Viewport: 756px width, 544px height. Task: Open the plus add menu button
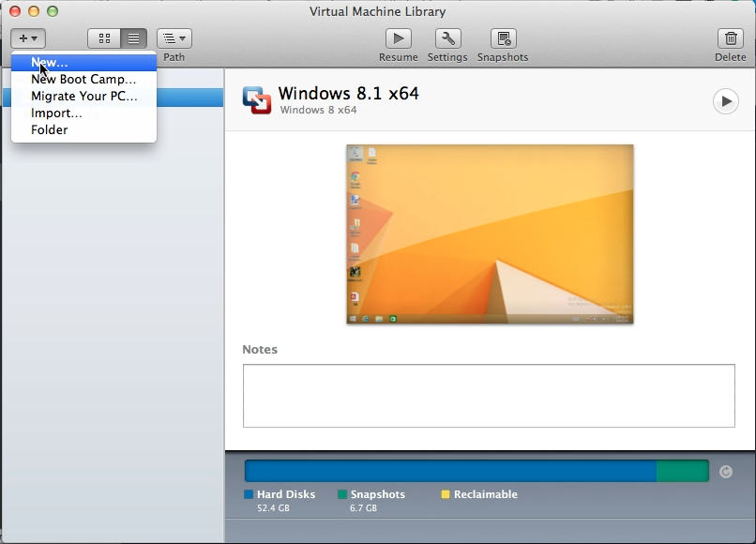[28, 38]
